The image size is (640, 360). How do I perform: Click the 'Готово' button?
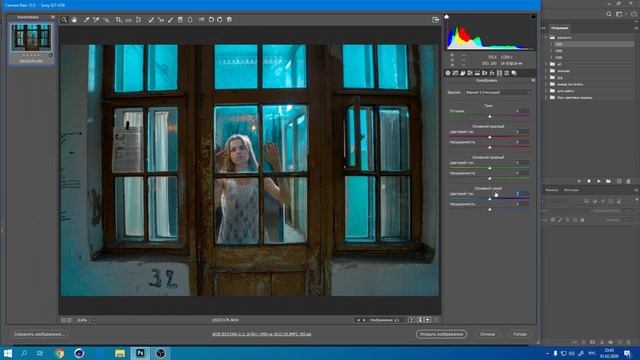[520, 334]
